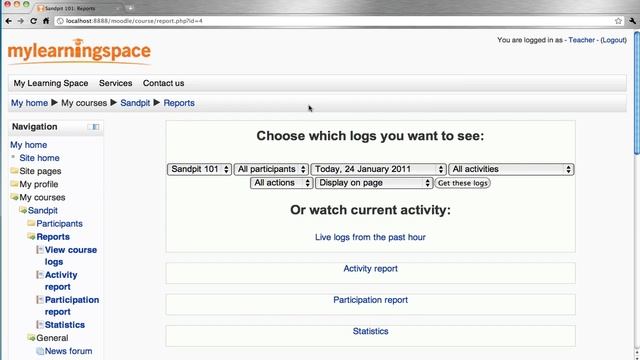The image size is (640, 360).
Task: Click Sandpit in the breadcrumb
Action: coord(135,103)
